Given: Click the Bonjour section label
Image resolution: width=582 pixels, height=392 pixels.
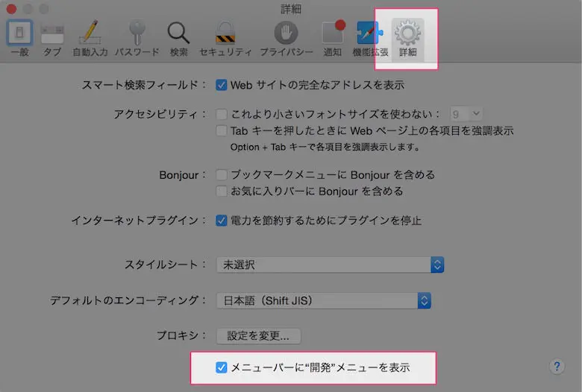Looking at the screenshot, I should click(x=182, y=174).
